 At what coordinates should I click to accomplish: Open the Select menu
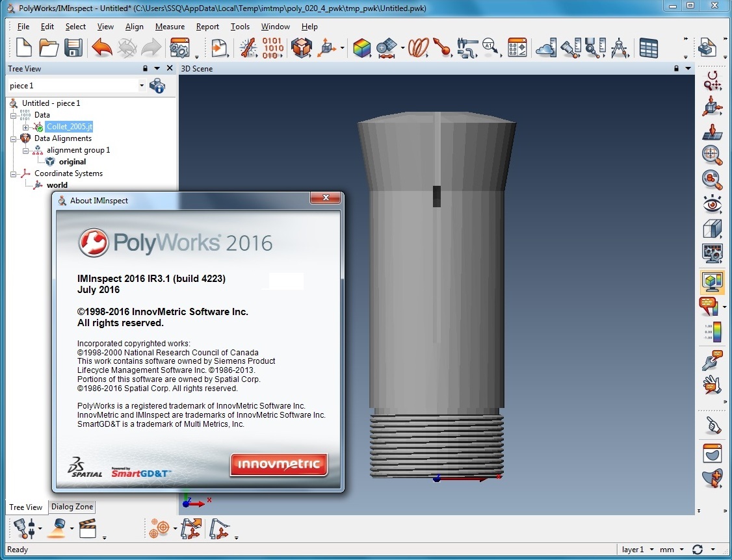(75, 27)
